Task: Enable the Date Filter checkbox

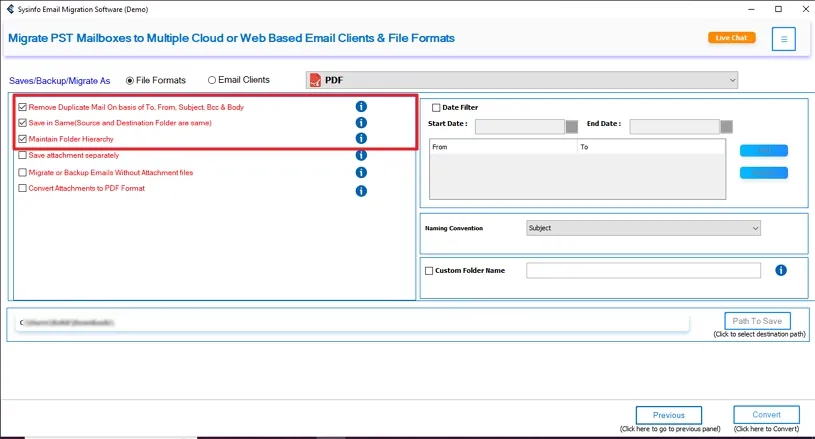Action: tap(436, 108)
